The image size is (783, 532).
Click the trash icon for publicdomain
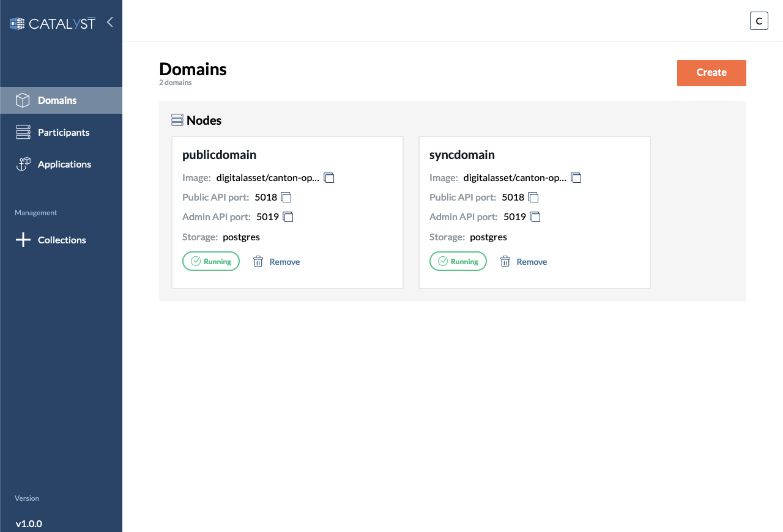[x=258, y=261]
